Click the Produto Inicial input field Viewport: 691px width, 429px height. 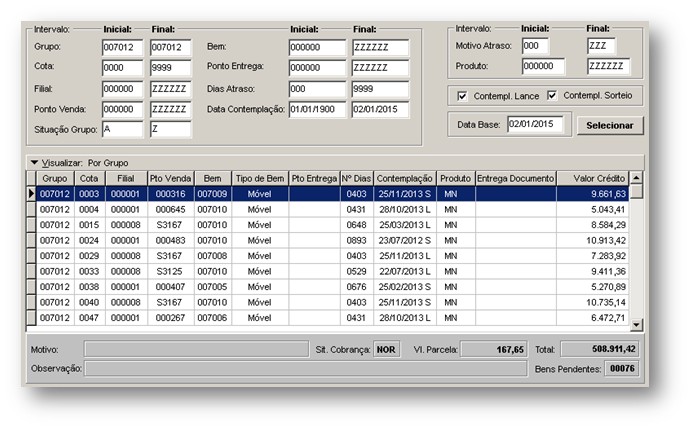(x=543, y=66)
